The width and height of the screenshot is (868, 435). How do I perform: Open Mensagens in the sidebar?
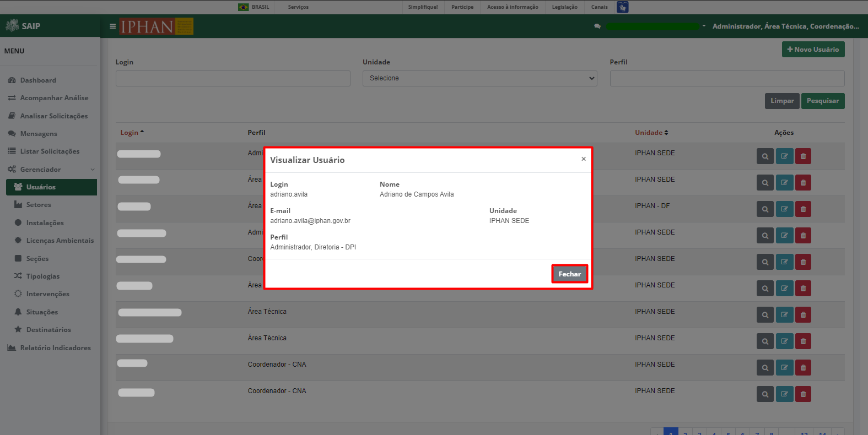pyautogui.click(x=39, y=134)
